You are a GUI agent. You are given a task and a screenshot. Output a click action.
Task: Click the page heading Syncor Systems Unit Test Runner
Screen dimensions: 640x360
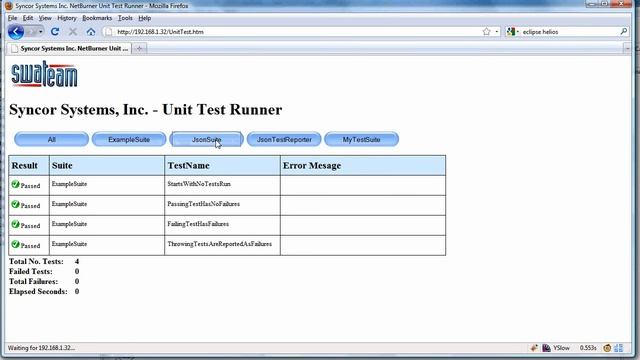click(x=146, y=109)
